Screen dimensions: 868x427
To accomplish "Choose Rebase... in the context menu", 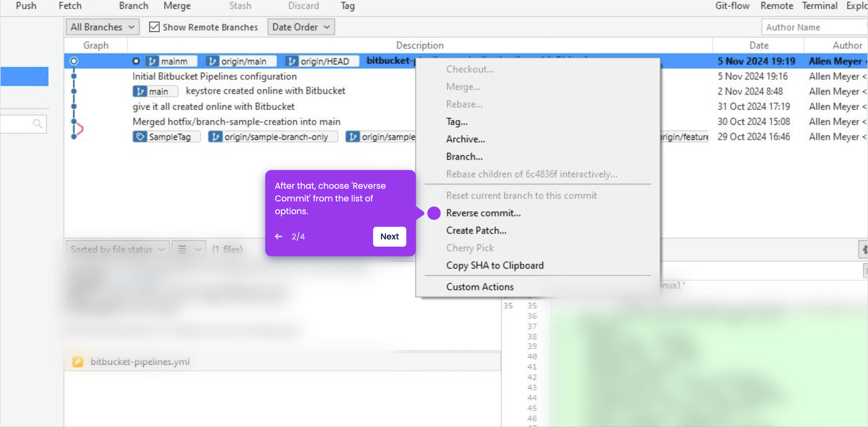I will tap(464, 104).
